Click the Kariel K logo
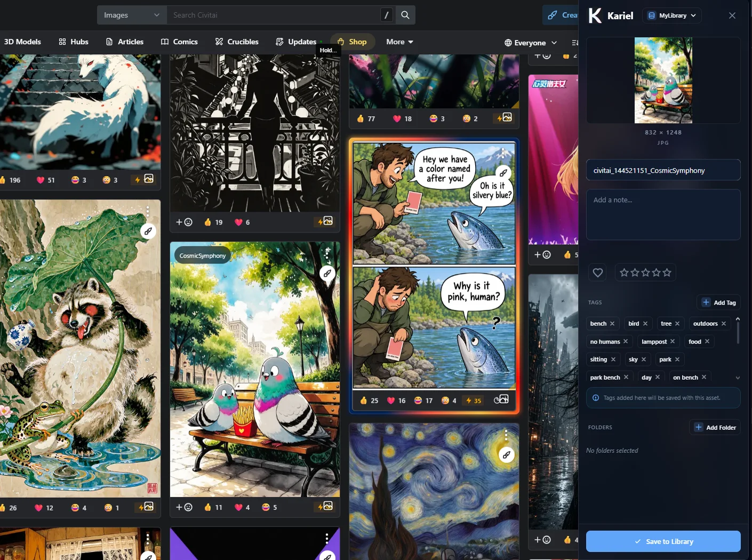 [x=595, y=15]
